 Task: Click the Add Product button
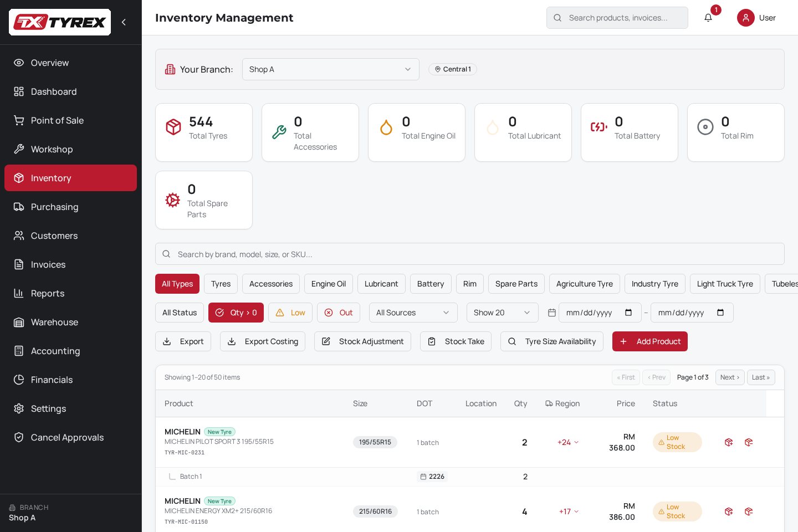650,341
